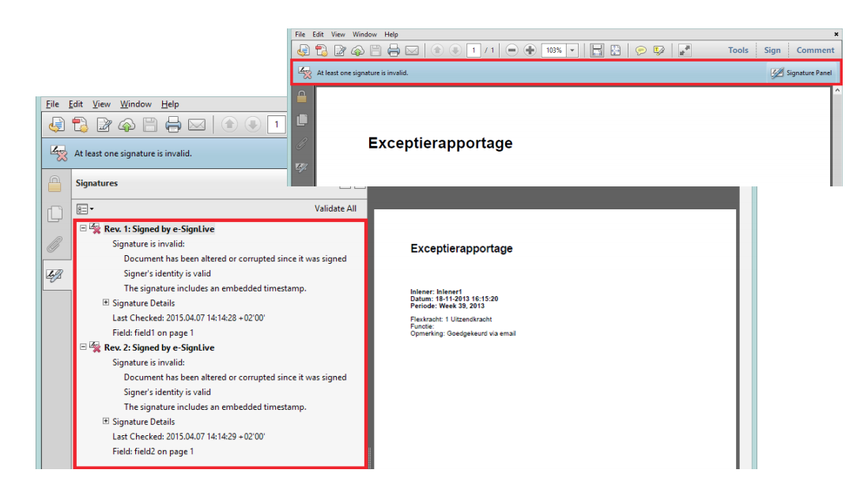868x481 pixels.
Task: Click the Print icon in top-right window
Action: [394, 51]
